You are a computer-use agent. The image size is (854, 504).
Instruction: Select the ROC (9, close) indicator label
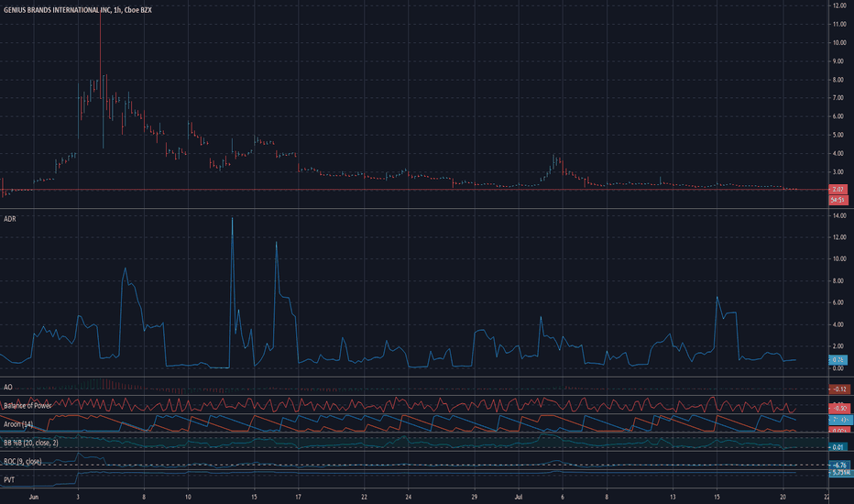coord(22,462)
